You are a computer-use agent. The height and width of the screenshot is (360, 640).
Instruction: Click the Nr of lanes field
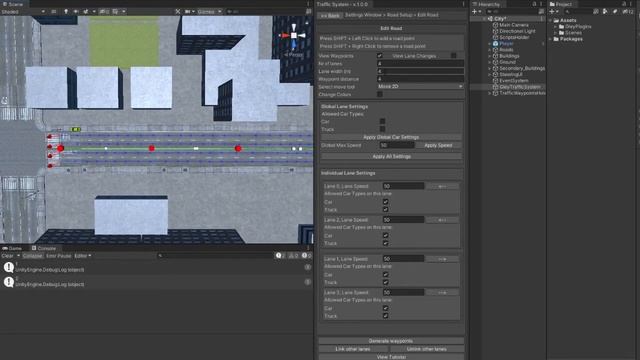tap(420, 63)
